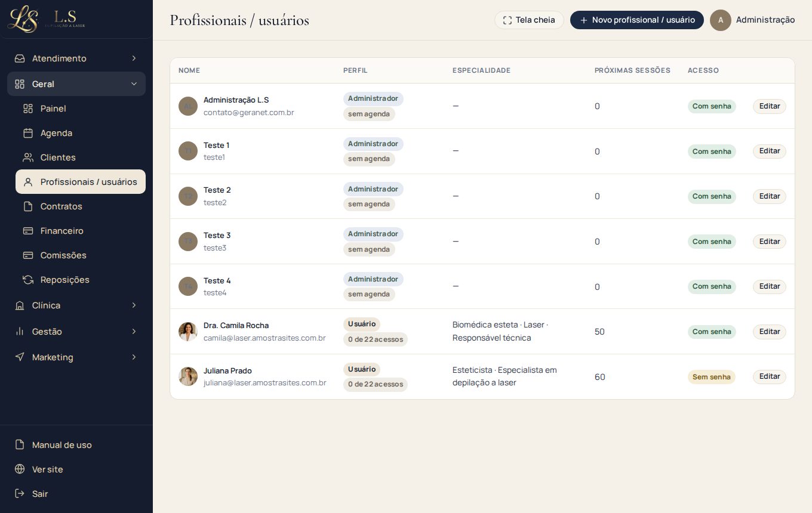Click the Sair logout icon

[x=20, y=494]
